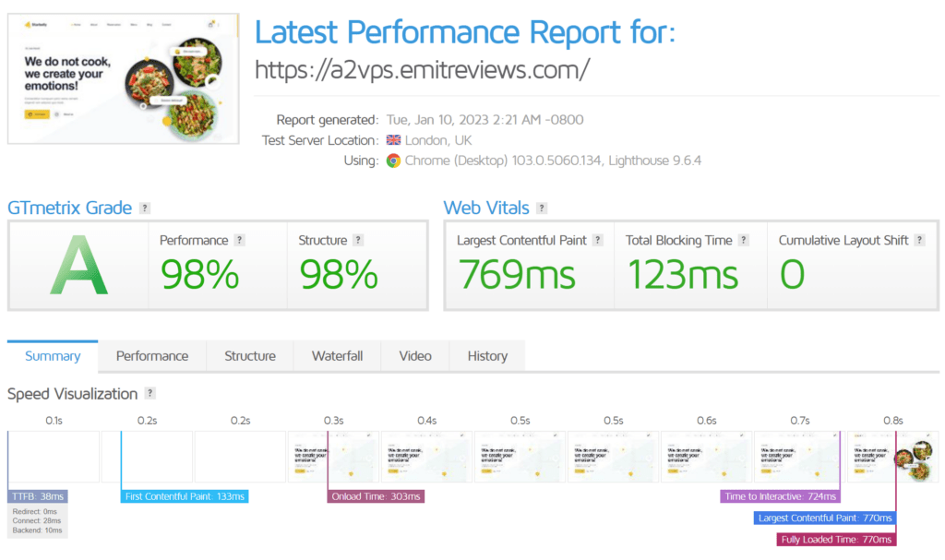Click the UK flag icon
945x560 pixels.
tap(393, 140)
